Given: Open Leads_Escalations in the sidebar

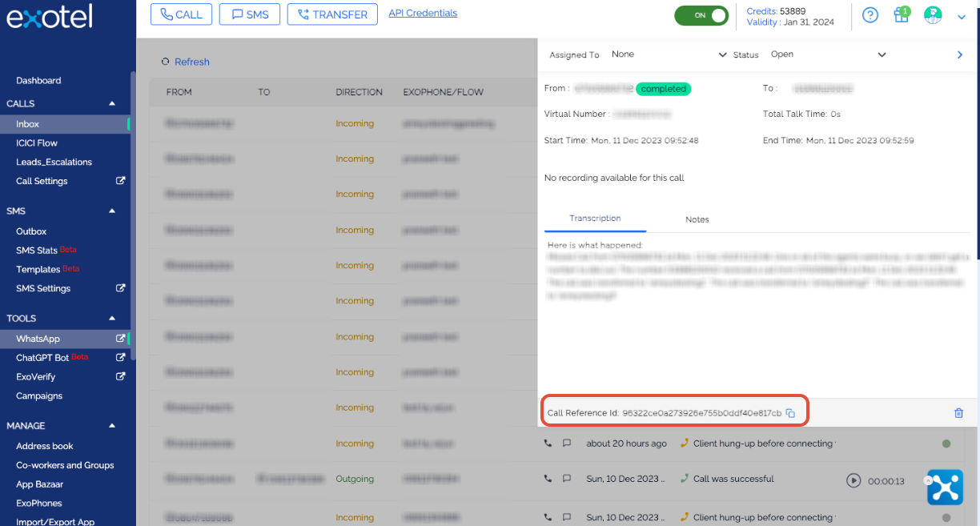Looking at the screenshot, I should coord(54,162).
